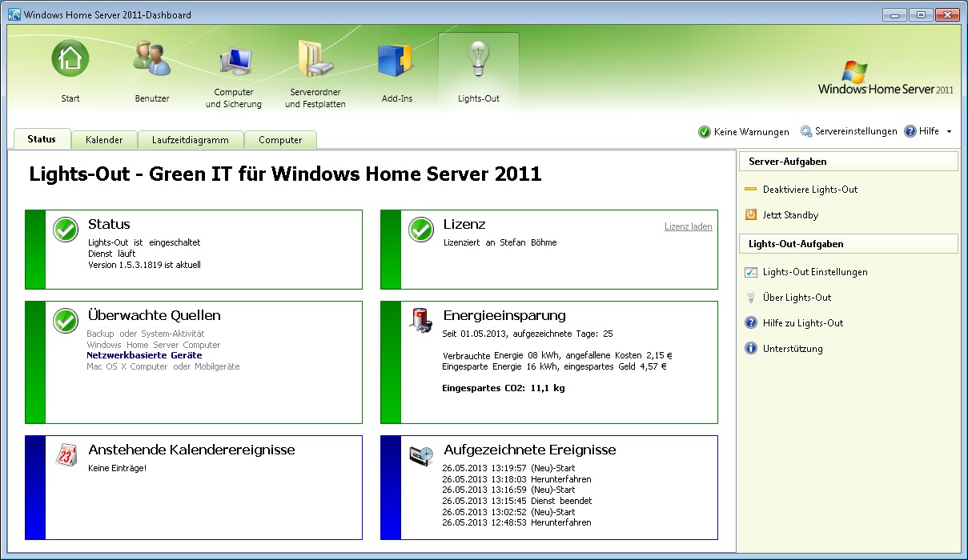The width and height of the screenshot is (968, 560).
Task: Click the Über Lights-Out bulb icon
Action: 751,298
